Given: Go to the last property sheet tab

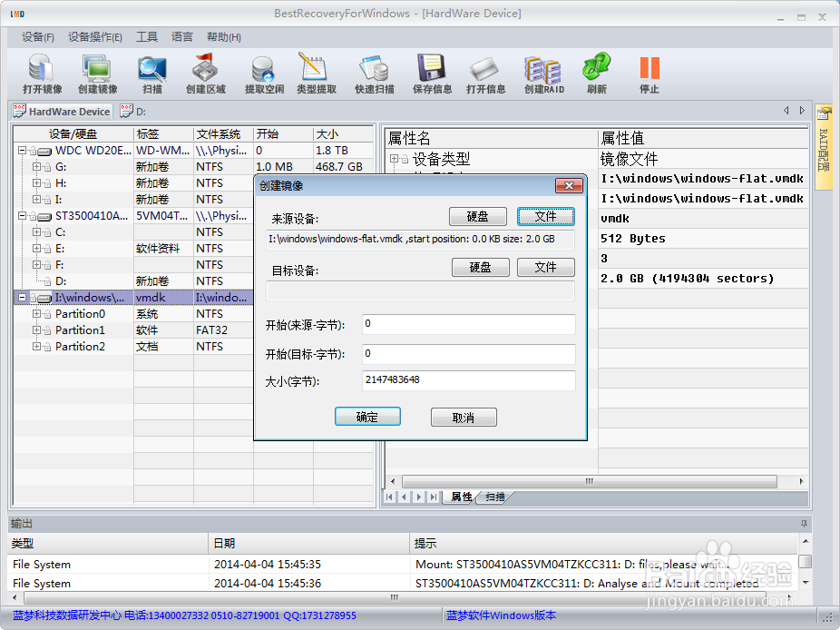Looking at the screenshot, I should pos(434,497).
